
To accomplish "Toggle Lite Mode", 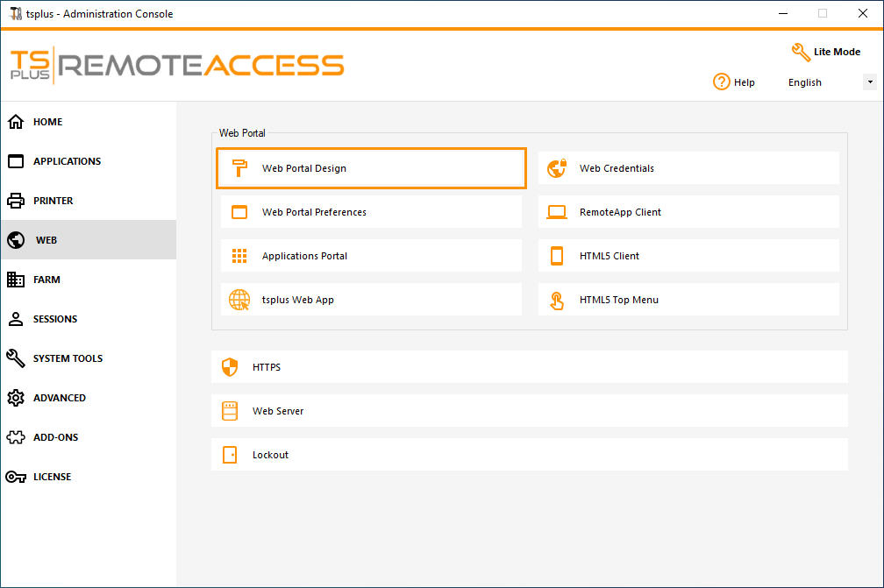I will 824,52.
